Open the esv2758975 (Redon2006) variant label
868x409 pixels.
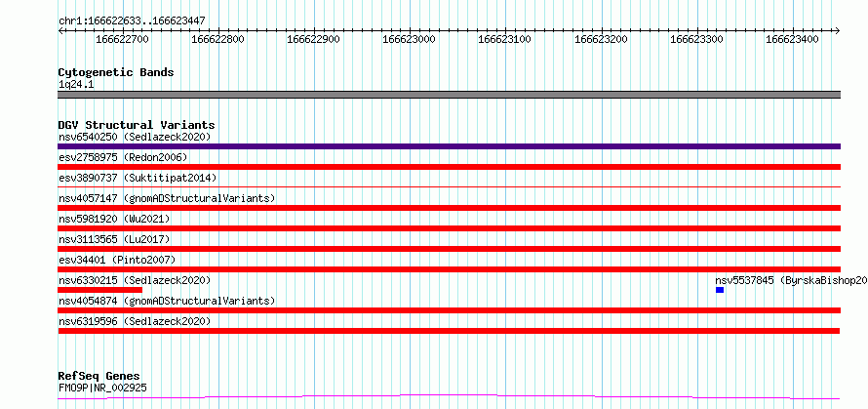[123, 157]
